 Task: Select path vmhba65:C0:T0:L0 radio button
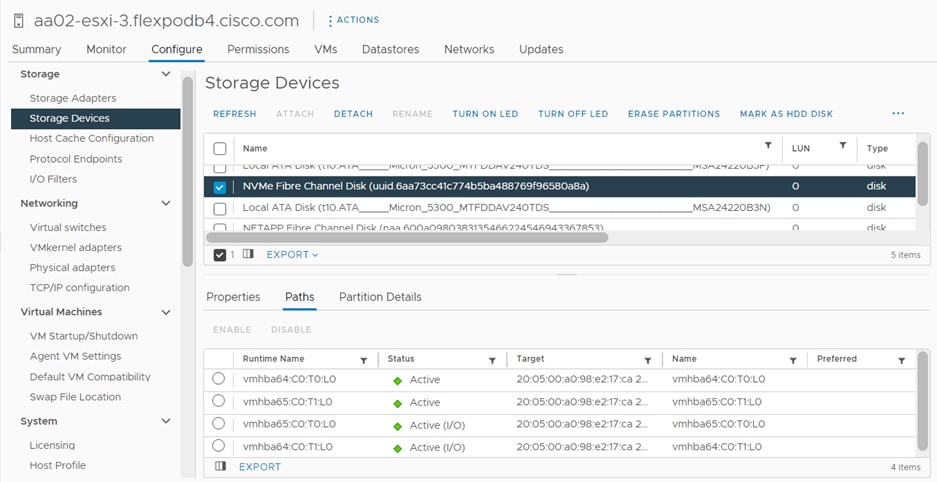(218, 423)
